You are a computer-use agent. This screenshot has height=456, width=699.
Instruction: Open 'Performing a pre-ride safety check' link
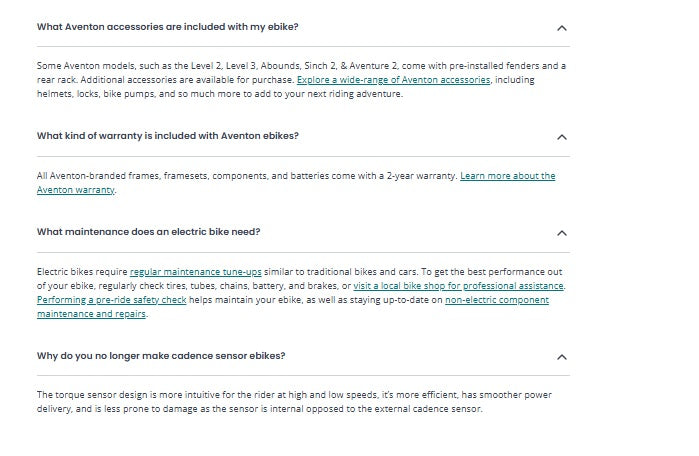[110, 300]
